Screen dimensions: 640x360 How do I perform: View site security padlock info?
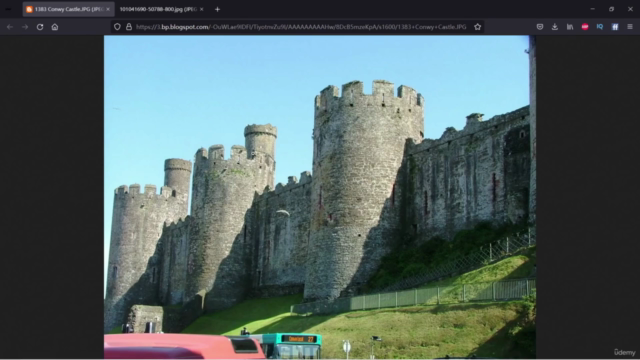129,27
